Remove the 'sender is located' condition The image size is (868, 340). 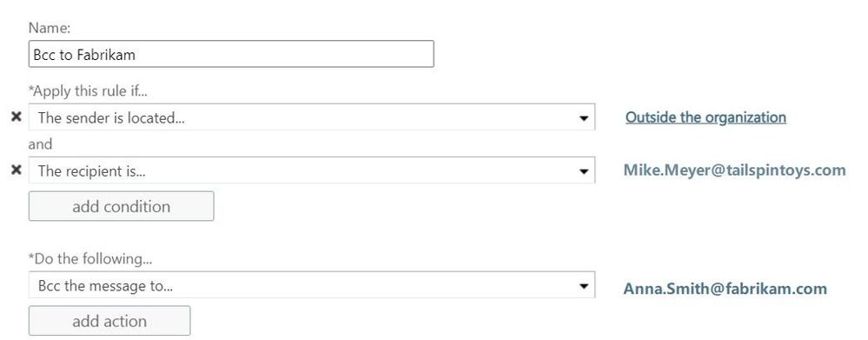[x=17, y=117]
